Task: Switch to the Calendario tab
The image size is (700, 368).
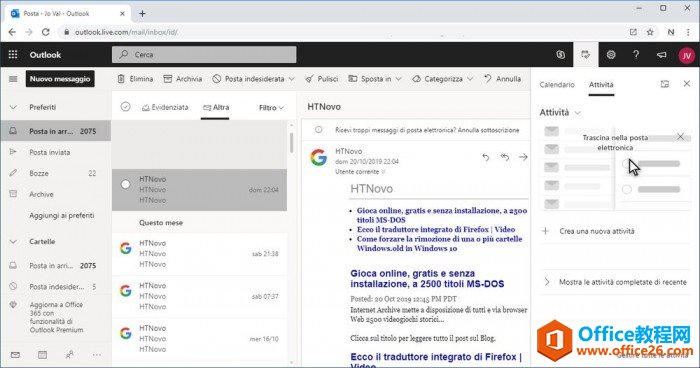Action: [557, 84]
